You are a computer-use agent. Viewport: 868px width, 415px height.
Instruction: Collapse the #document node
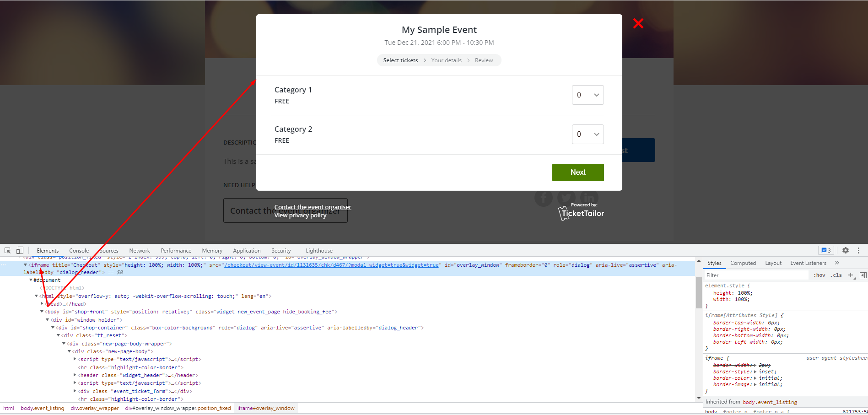tap(31, 280)
